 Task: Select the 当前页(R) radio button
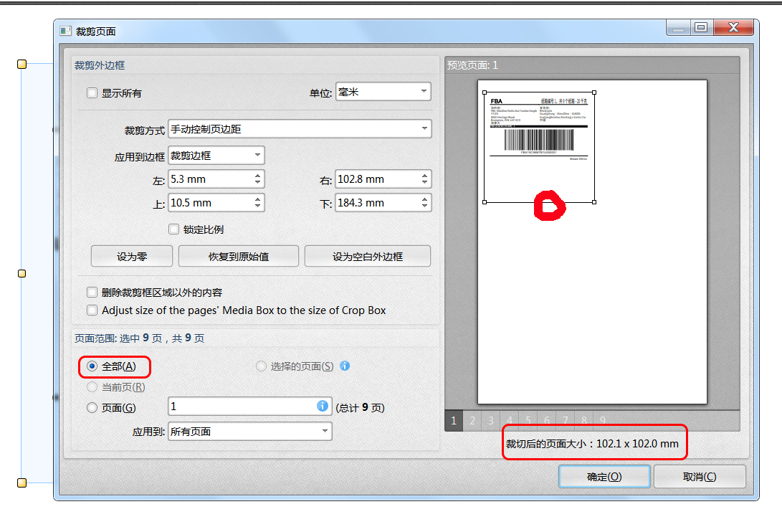click(92, 386)
